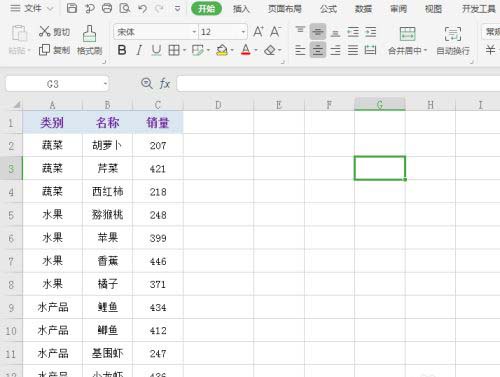Select the header cell 销量
The width and height of the screenshot is (500, 377).
click(158, 122)
